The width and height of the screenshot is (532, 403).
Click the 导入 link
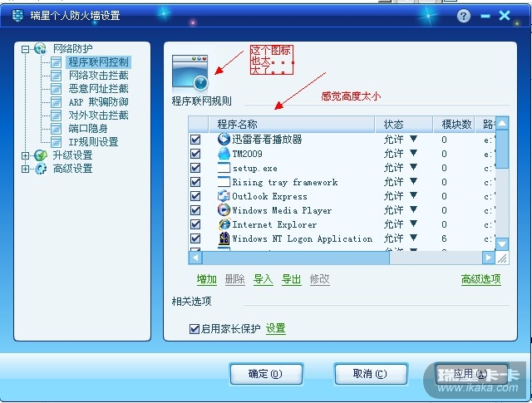263,279
